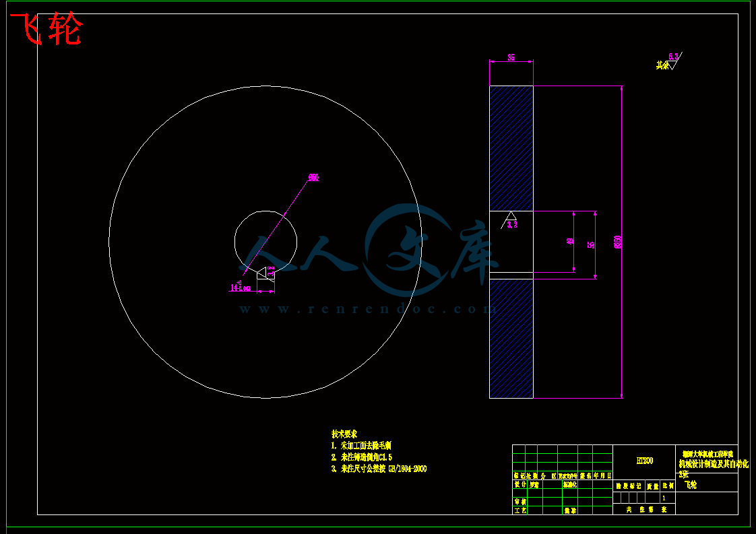Click the '比例' header cell in title block

[668, 486]
